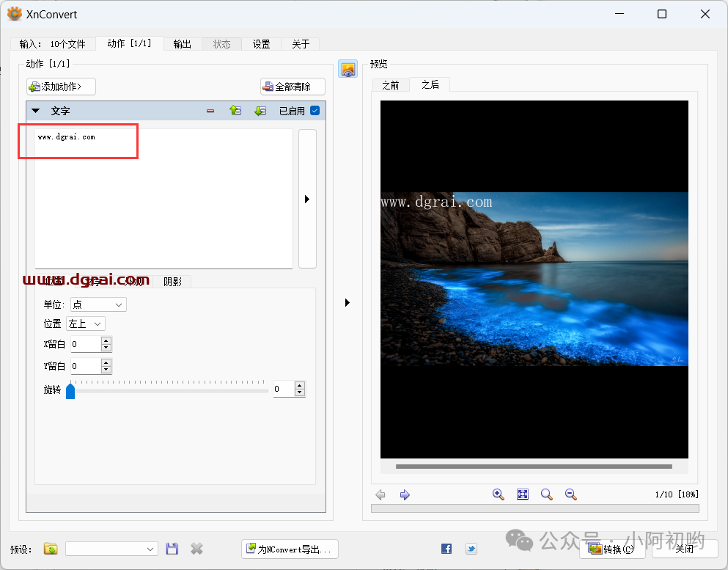Click the X留白 input field
The image size is (728, 570).
[x=86, y=344]
